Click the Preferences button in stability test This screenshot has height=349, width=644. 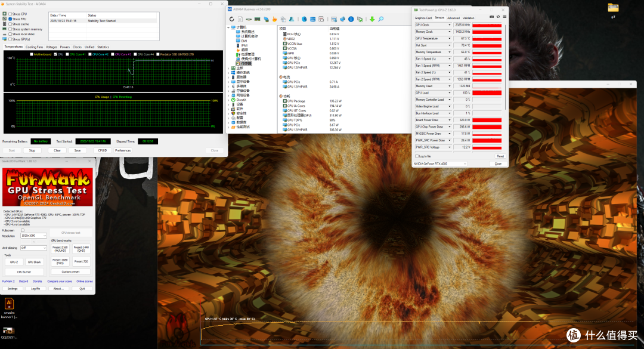123,150
